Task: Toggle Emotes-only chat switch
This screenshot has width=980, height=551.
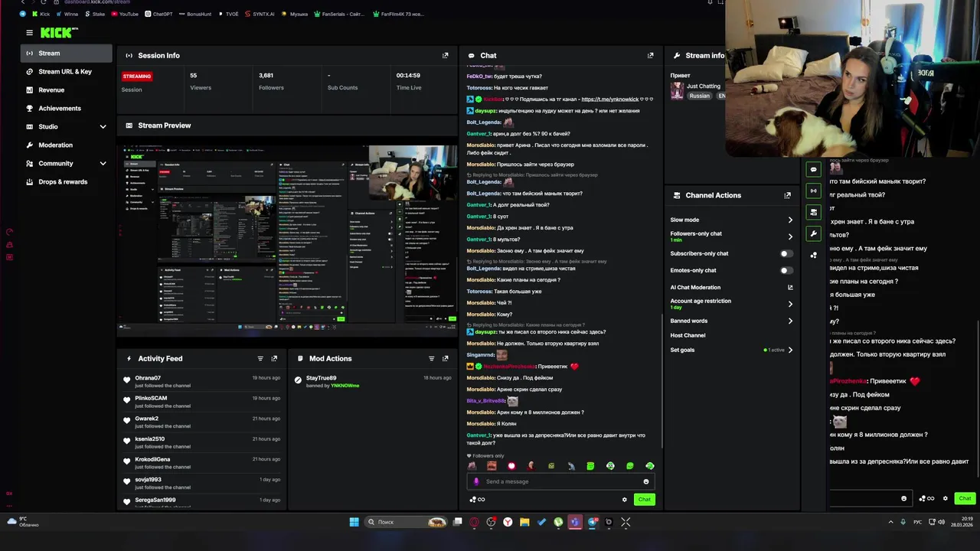Action: click(786, 270)
